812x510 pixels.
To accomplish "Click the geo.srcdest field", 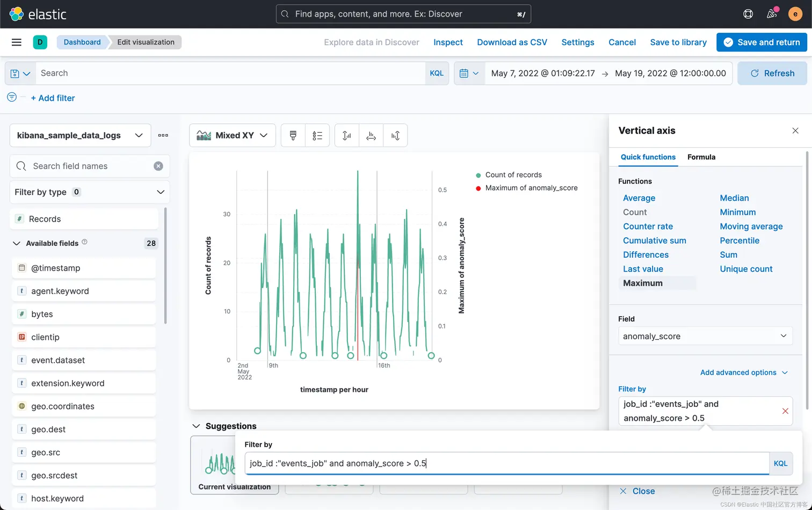I will [x=84, y=475].
